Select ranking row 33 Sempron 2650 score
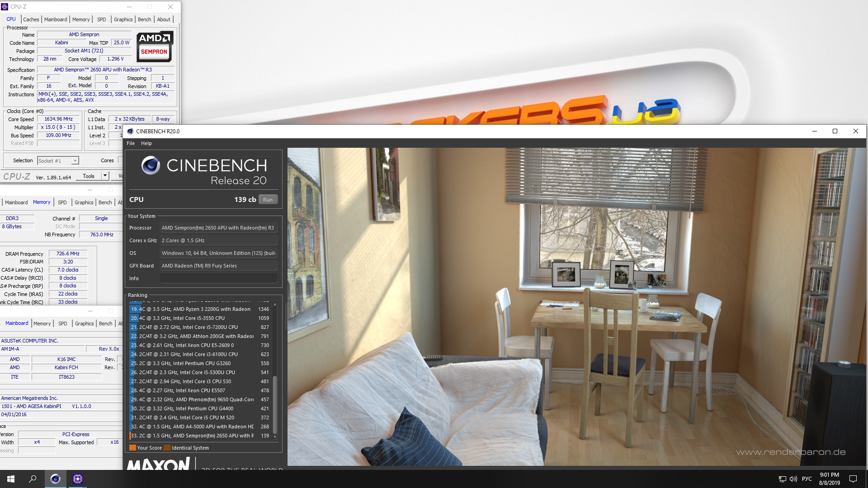 pyautogui.click(x=200, y=436)
